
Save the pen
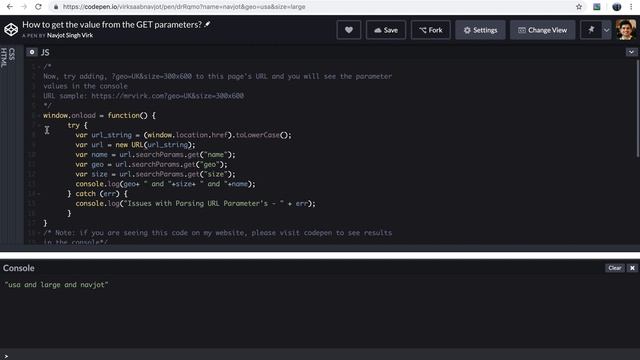point(386,30)
